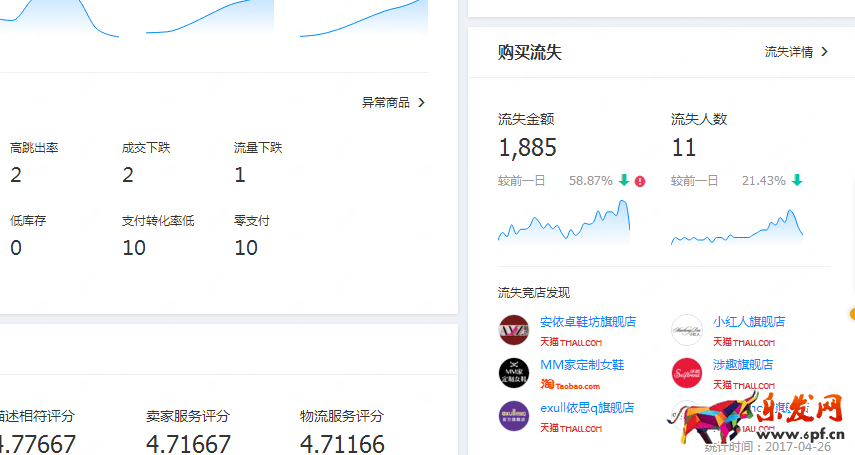Open the 流失详情 details link
This screenshot has width=855, height=455.
point(788,52)
